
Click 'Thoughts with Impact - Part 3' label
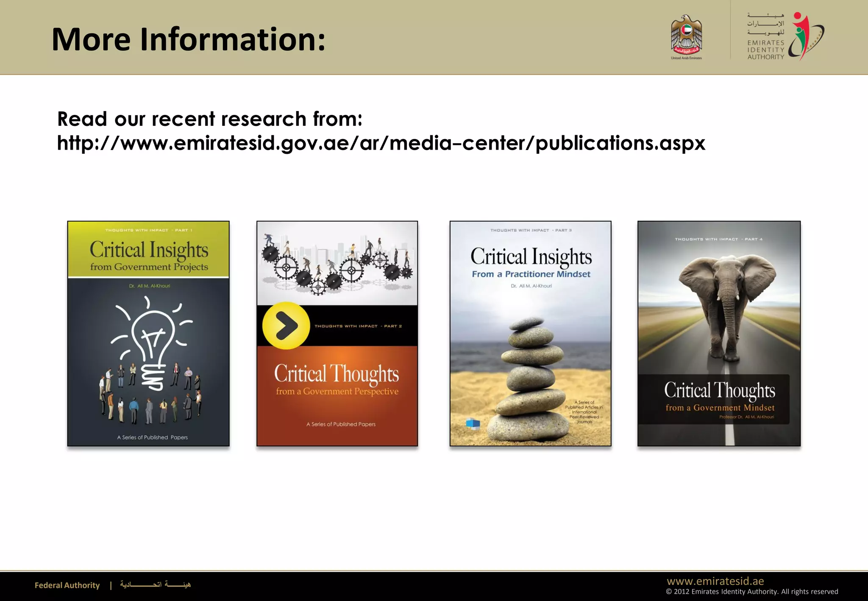point(531,230)
